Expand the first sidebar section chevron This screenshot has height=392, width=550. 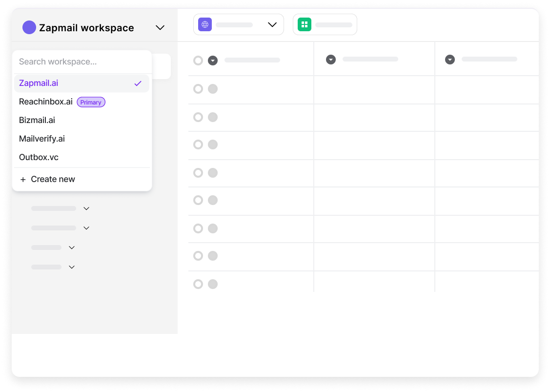[x=86, y=209]
